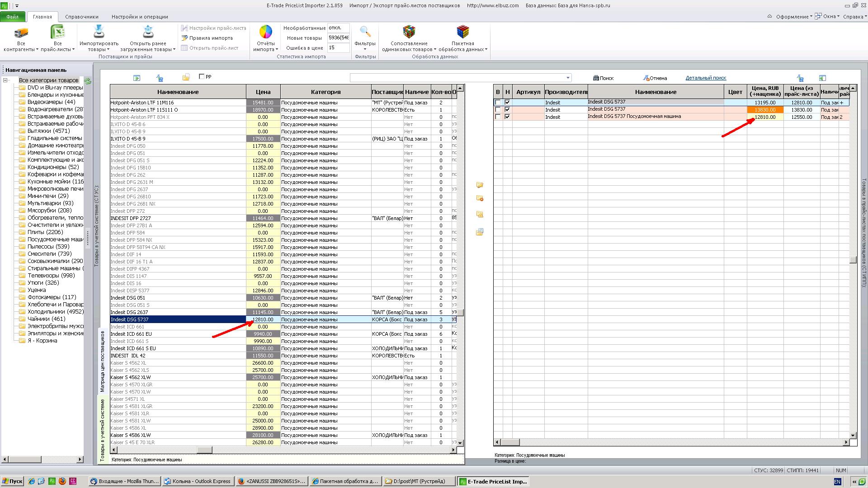Click Открыть прайс-лист button

[210, 48]
